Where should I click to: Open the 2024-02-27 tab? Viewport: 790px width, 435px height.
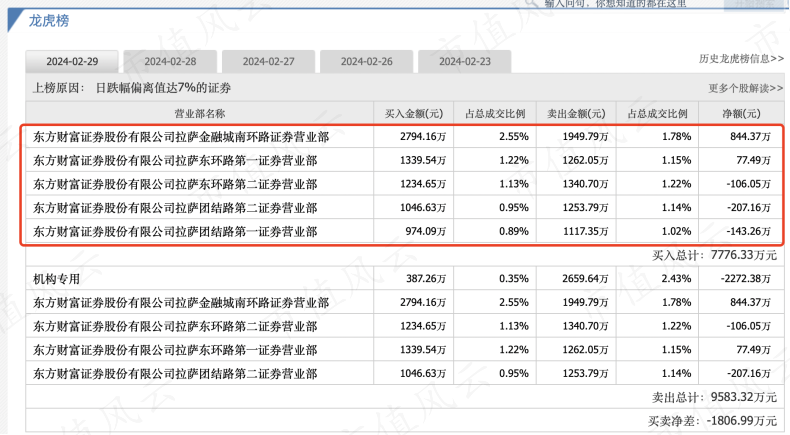point(269,61)
